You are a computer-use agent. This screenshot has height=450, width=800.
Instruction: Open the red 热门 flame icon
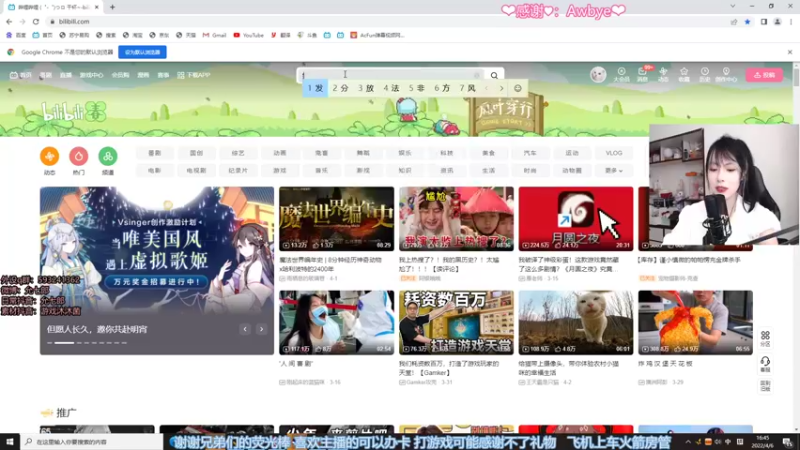coord(79,156)
